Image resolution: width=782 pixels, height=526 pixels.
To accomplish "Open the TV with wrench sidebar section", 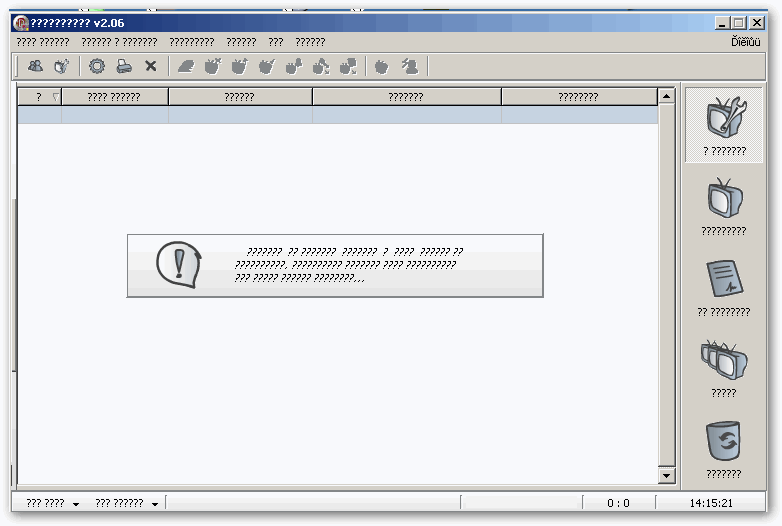I will point(723,124).
